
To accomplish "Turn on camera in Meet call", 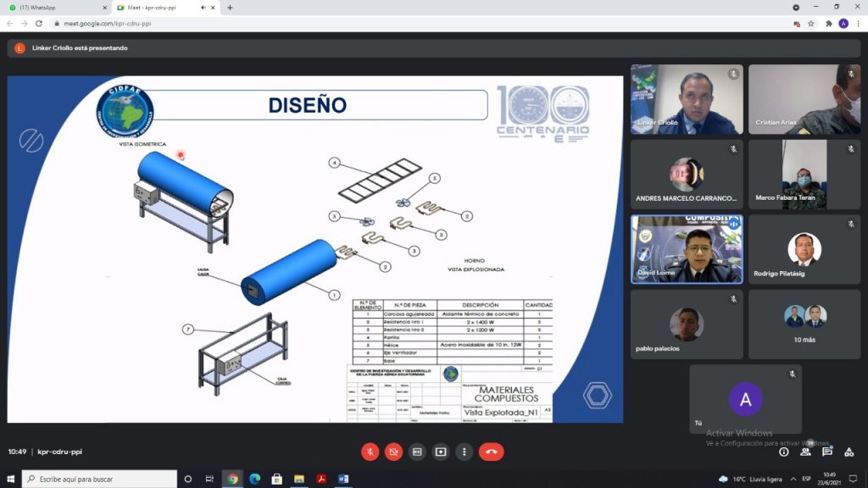I will pos(393,452).
